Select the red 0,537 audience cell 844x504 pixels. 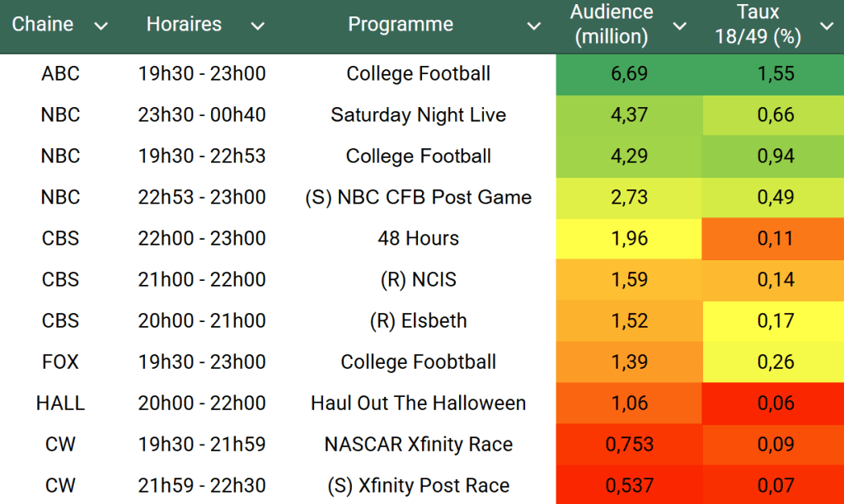tap(630, 486)
